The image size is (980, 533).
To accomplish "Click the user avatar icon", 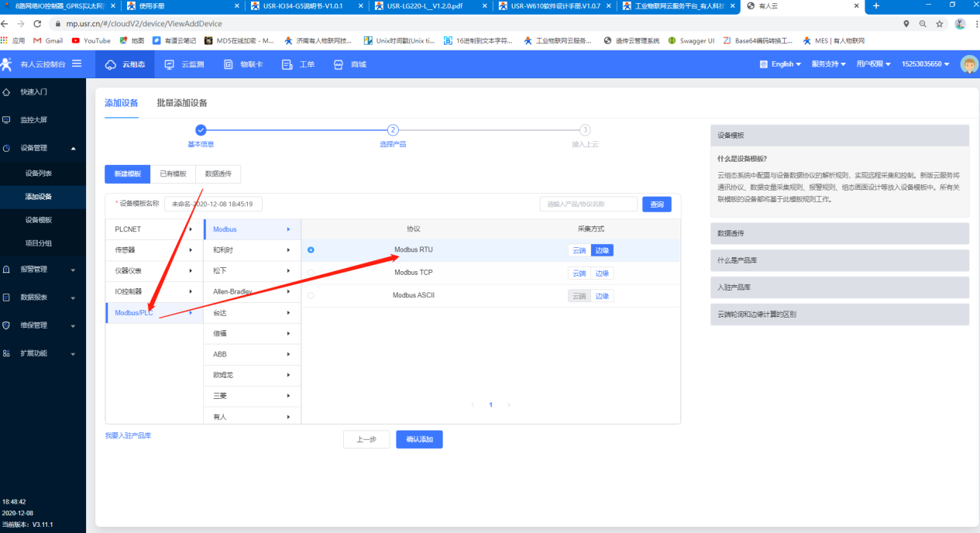I will (x=968, y=64).
